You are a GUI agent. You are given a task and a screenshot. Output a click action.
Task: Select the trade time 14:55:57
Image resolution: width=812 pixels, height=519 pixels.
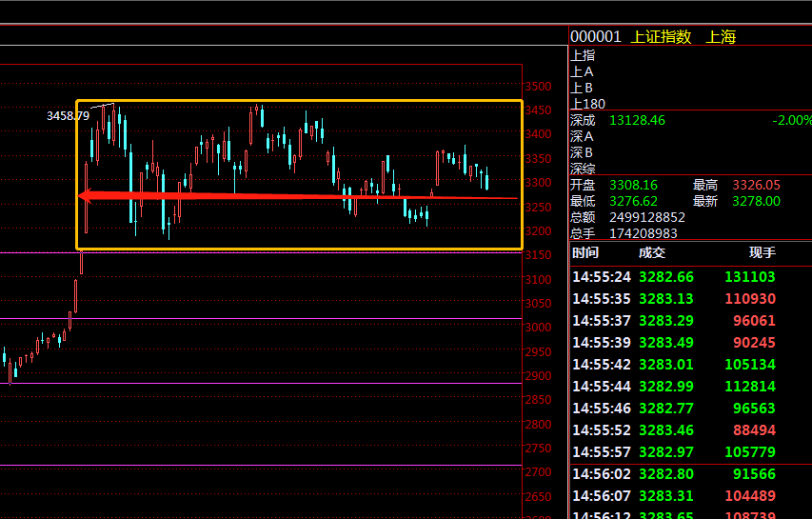click(x=602, y=451)
